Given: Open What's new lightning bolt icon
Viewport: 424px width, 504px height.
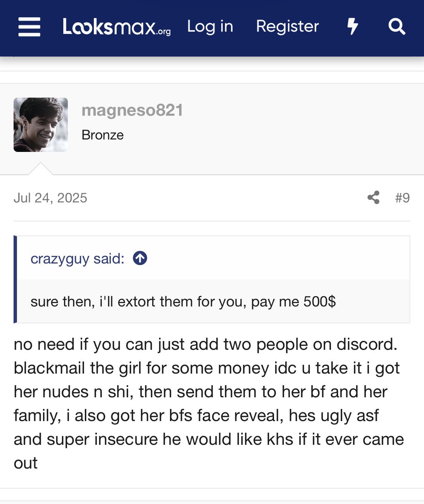Looking at the screenshot, I should 352,26.
